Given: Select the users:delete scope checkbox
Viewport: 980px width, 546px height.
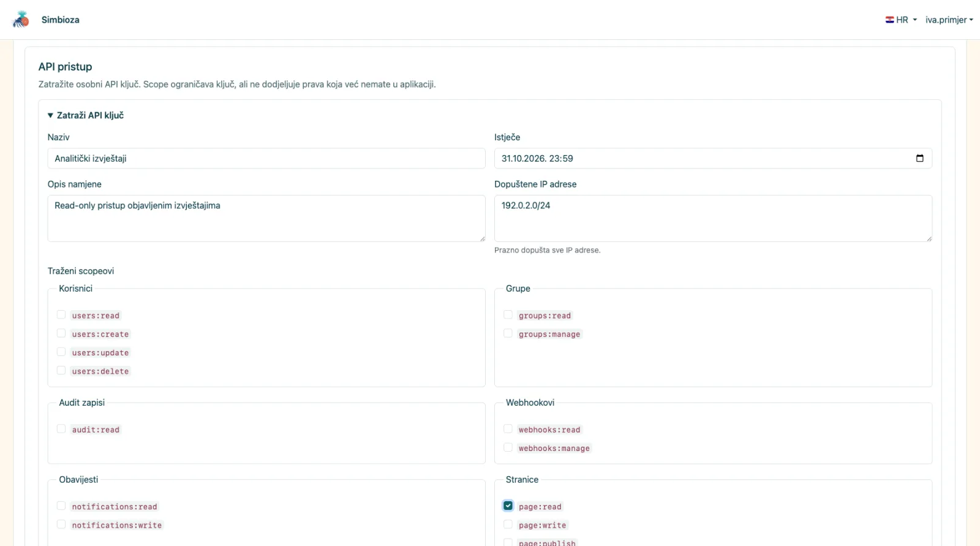Looking at the screenshot, I should tap(61, 371).
